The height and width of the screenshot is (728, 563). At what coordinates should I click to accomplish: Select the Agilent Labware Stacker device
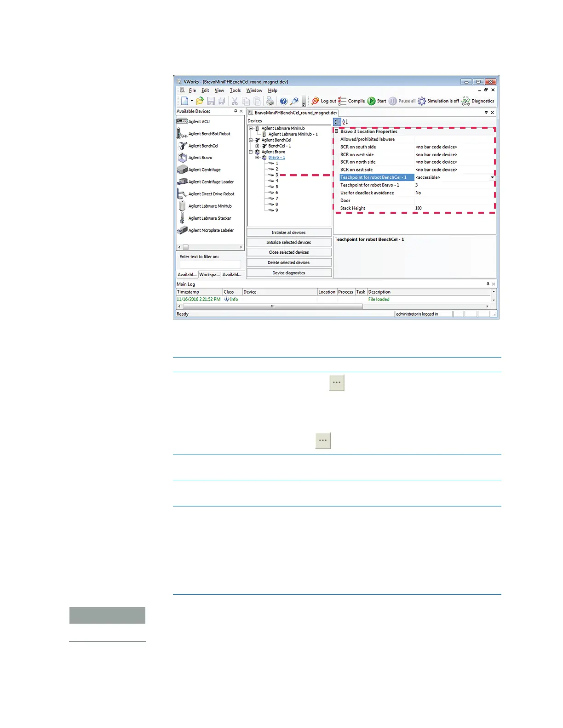click(x=204, y=218)
